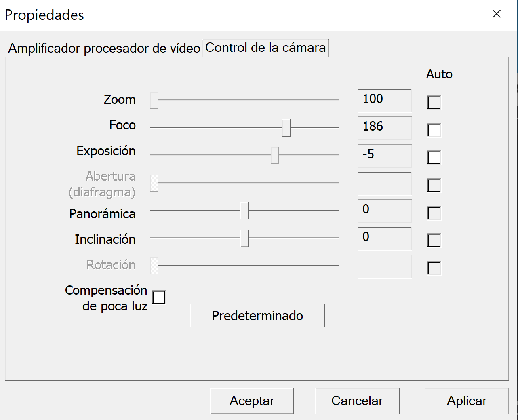
Task: Close the Propiedades dialog window
Action: pyautogui.click(x=497, y=14)
